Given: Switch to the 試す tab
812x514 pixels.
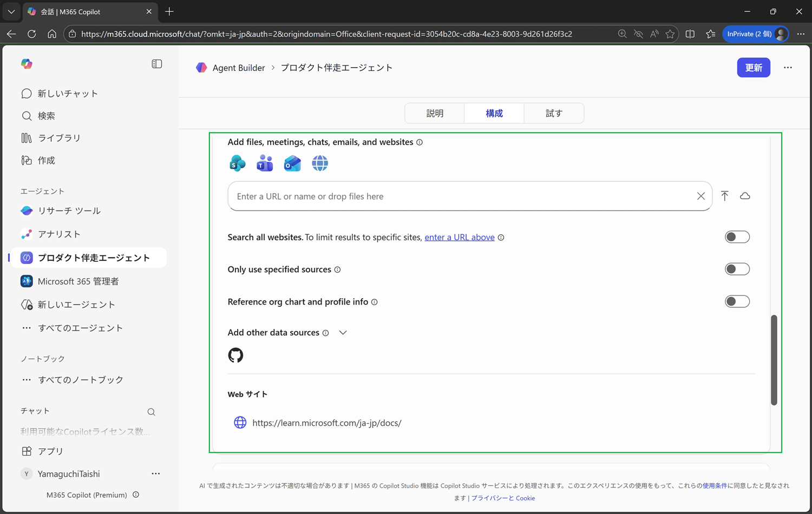Looking at the screenshot, I should click(x=554, y=113).
